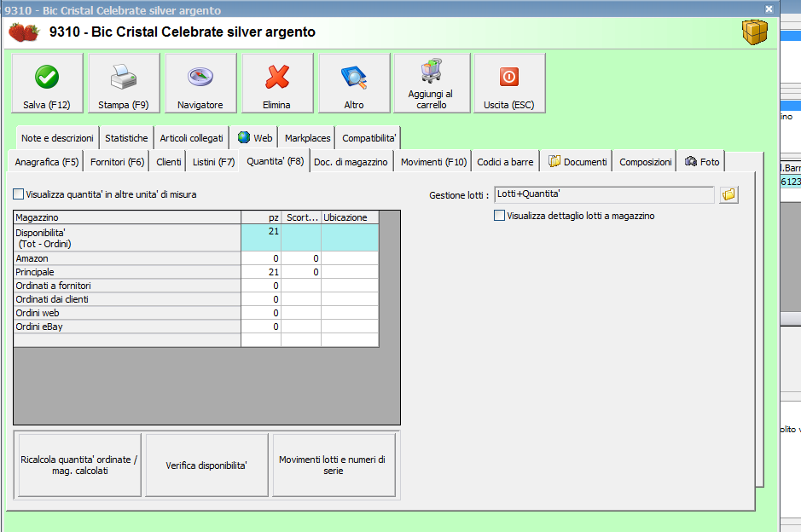Click the printer Stampa (F9) button
The height and width of the screenshot is (532, 801).
(124, 84)
